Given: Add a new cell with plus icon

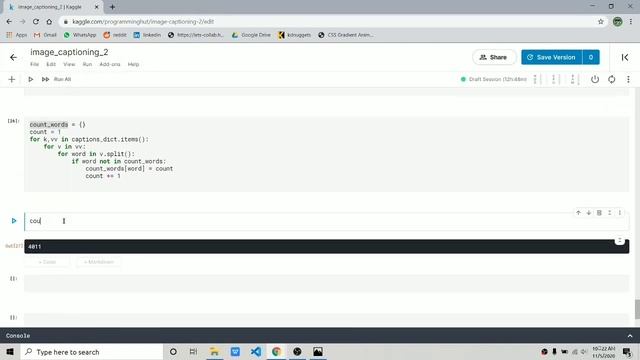Looking at the screenshot, I should coord(11,79).
